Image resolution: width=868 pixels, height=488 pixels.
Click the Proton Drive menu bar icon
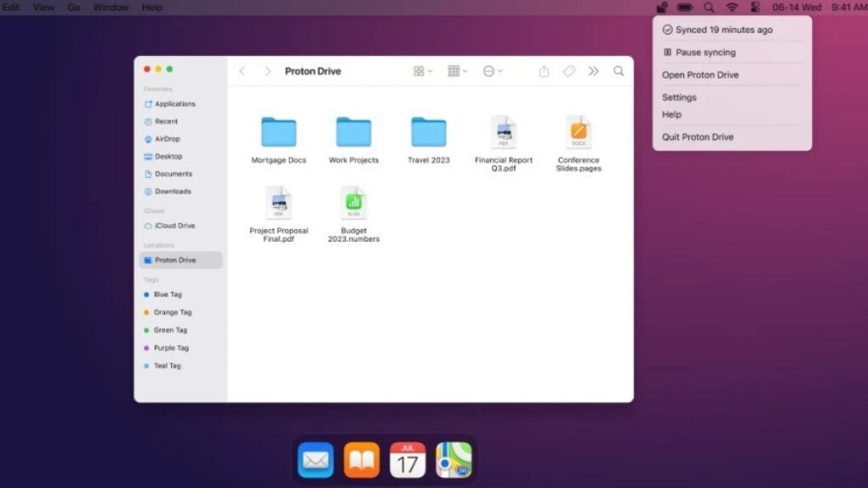coord(662,8)
